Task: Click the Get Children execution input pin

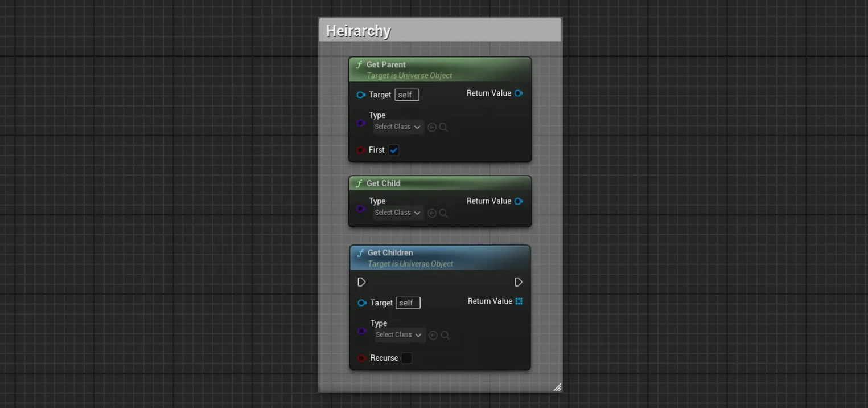Action: tap(361, 282)
